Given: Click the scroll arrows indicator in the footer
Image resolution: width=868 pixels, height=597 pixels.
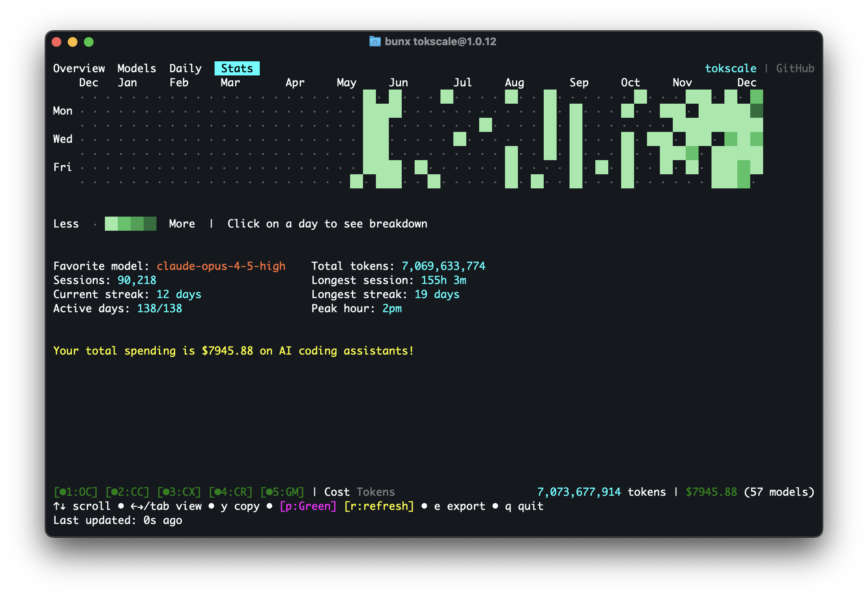Looking at the screenshot, I should pyautogui.click(x=59, y=506).
